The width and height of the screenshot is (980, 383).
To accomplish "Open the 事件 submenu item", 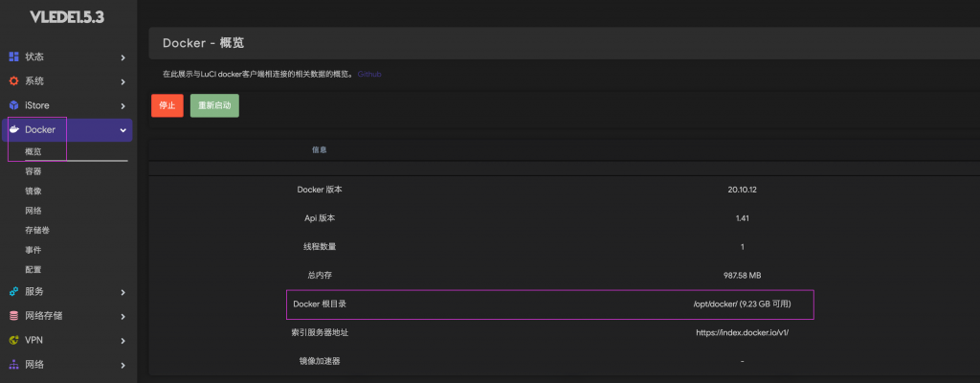I will 33,250.
